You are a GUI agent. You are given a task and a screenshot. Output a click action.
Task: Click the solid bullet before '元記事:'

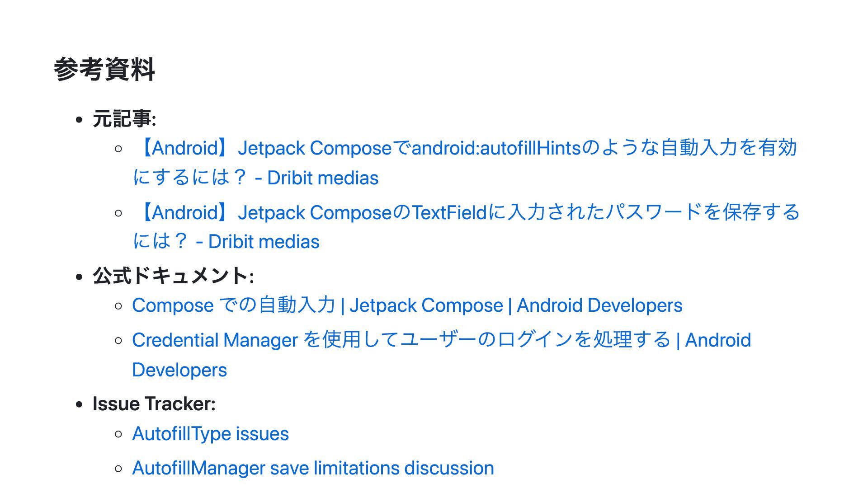80,120
